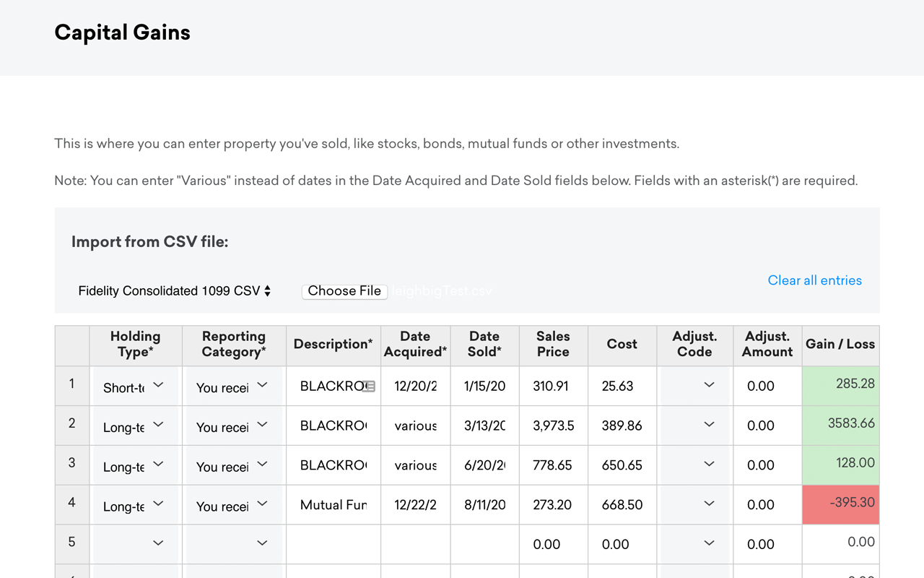Open the Fidelity Consolidated 1099 CSV format selector

175,291
